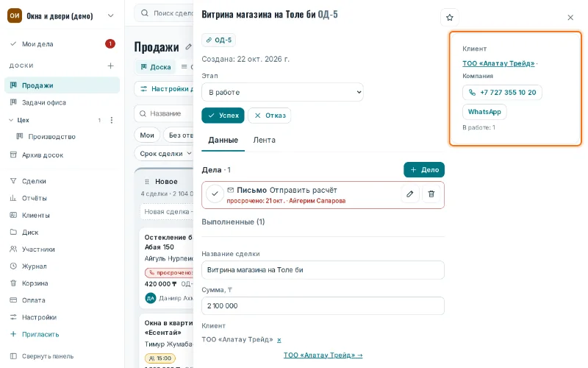This screenshot has width=588, height=368.
Task: Collapse the sidebar with Свернуть панель
Action: pos(62,356)
